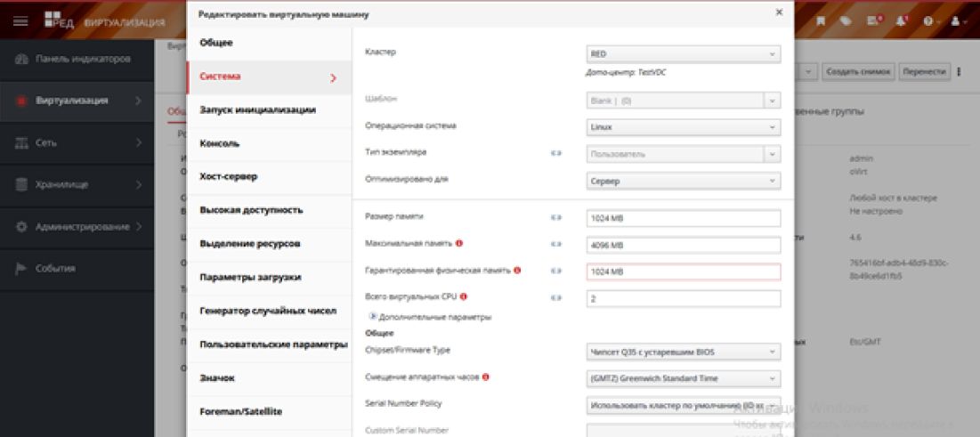This screenshot has height=437, width=980.
Task: Select the Высокая доступность tab
Action: pos(251,210)
